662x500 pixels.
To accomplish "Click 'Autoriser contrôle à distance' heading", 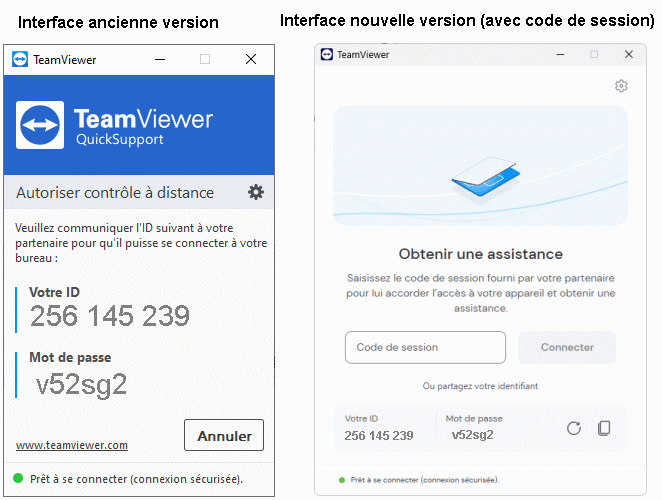I will (x=115, y=193).
